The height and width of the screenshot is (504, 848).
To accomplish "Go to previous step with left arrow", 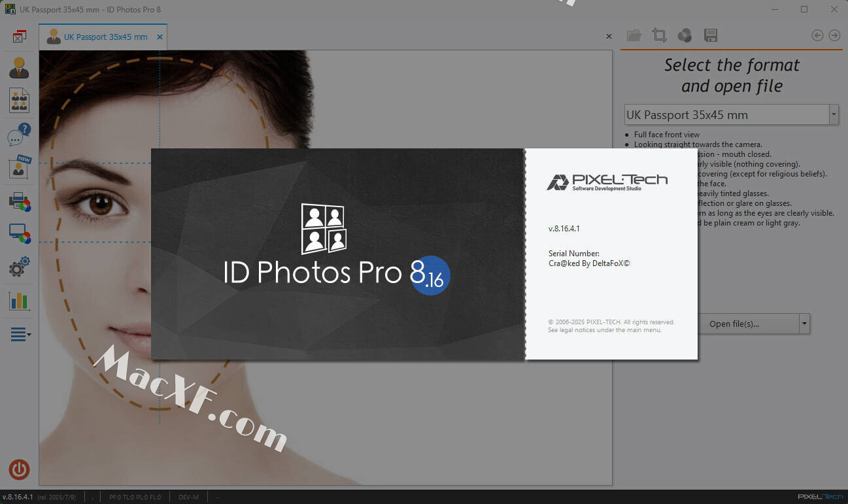I will [817, 35].
